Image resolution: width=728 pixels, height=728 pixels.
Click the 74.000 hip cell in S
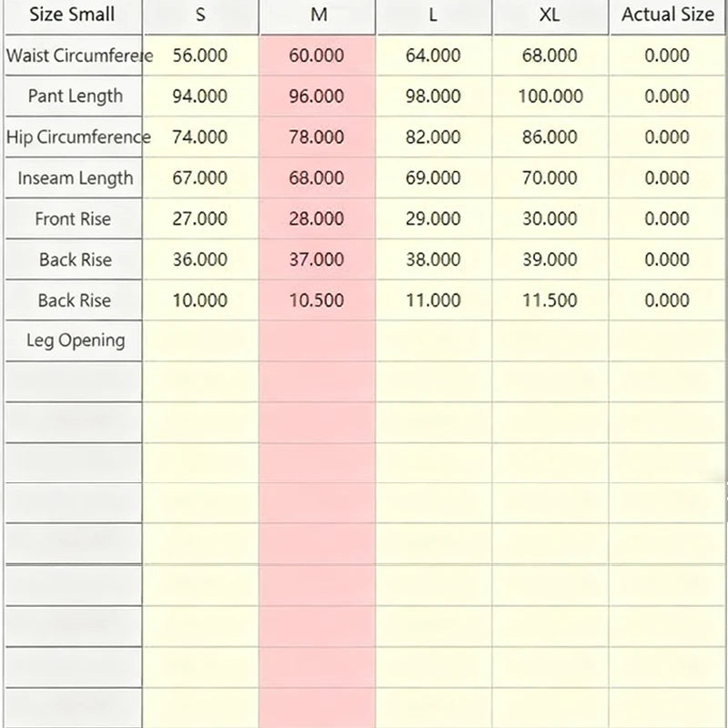click(x=200, y=137)
